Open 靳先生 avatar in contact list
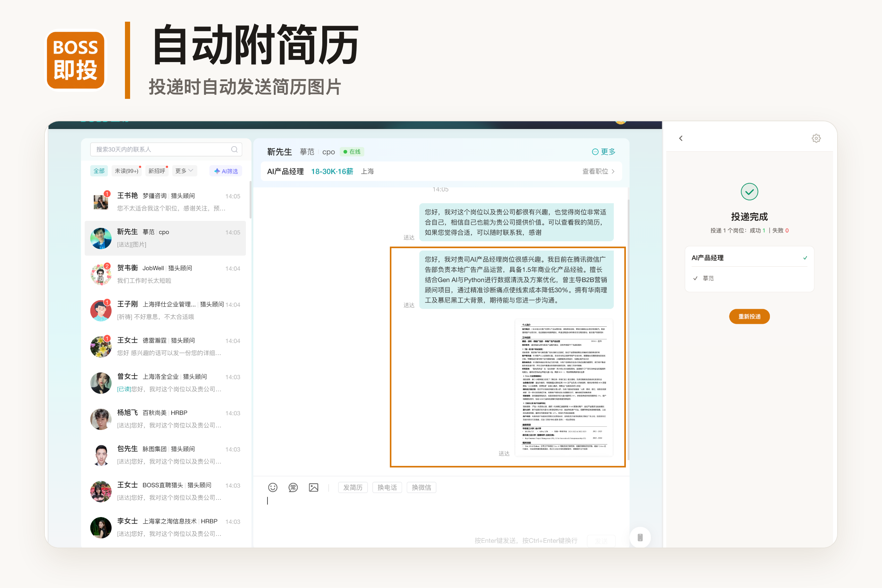Viewport: 882px width, 588px height. tap(101, 238)
